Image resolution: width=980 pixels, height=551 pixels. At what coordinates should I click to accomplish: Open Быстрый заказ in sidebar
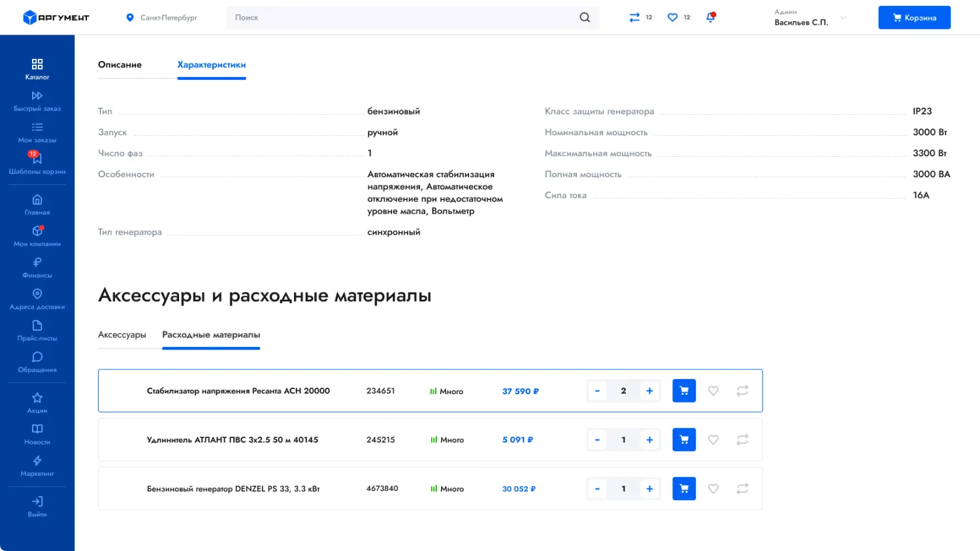[x=37, y=97]
